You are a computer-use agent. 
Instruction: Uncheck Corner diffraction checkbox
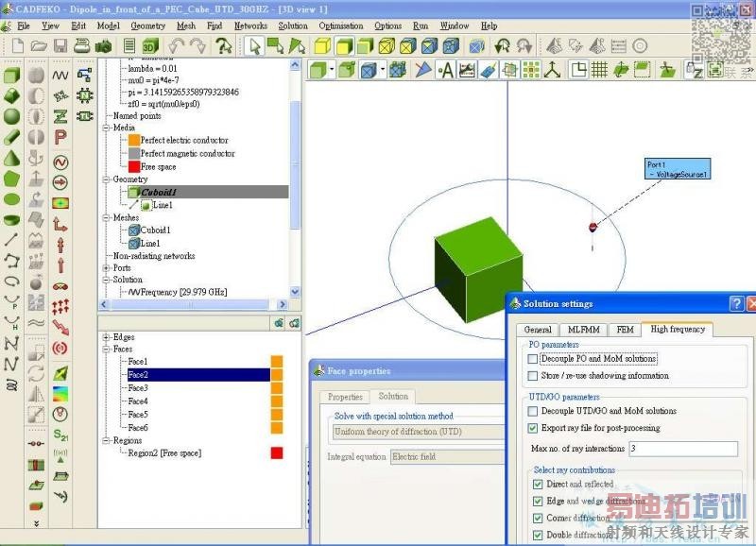tap(538, 518)
